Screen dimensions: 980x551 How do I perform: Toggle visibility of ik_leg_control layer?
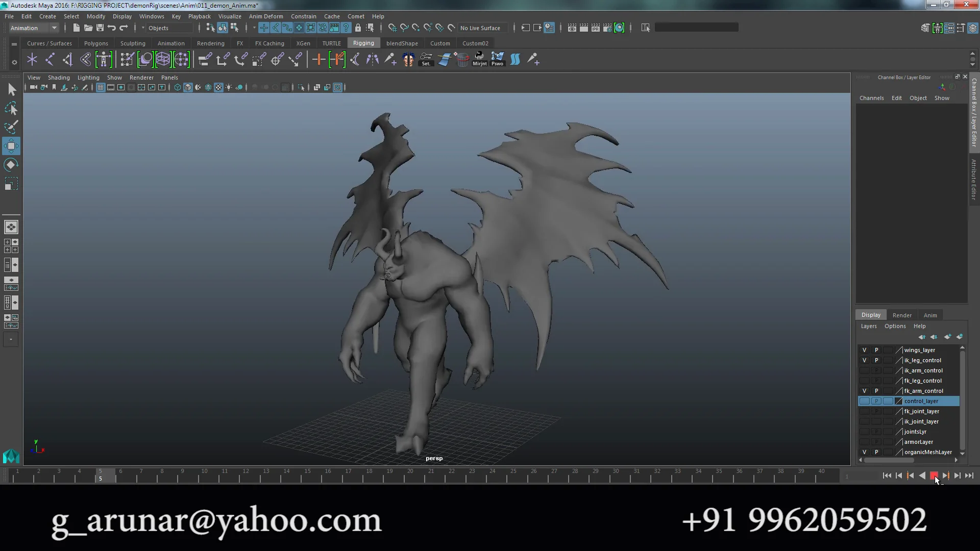pos(864,360)
